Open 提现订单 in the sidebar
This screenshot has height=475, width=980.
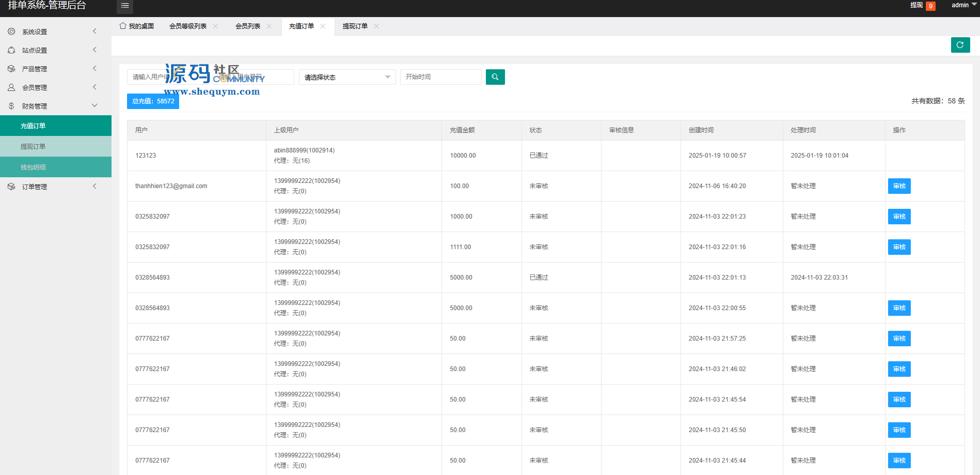(x=56, y=146)
